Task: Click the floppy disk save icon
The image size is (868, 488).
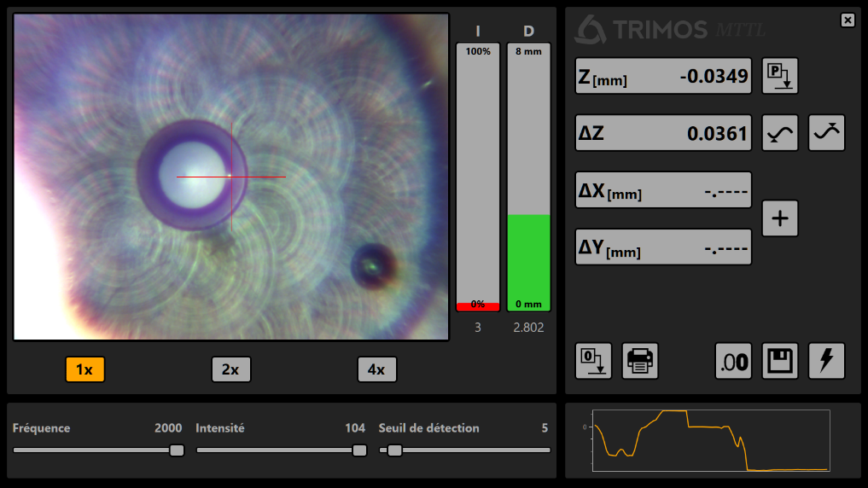Action: tap(779, 361)
